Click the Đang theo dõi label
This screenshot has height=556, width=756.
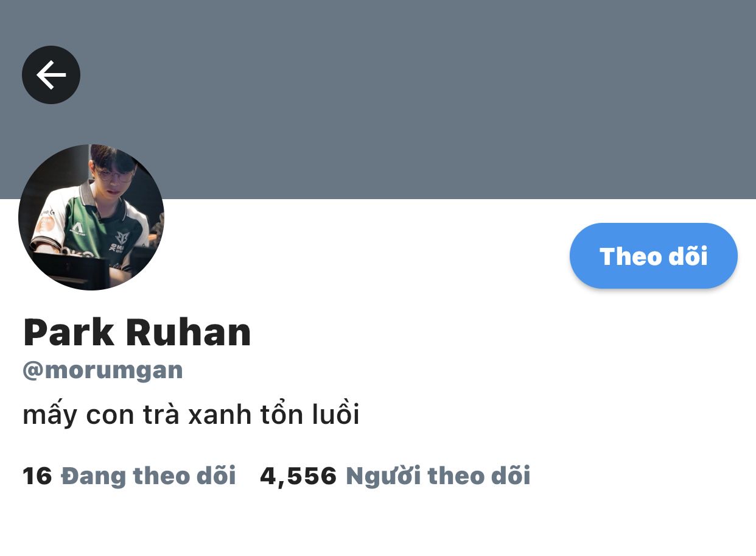tap(149, 476)
